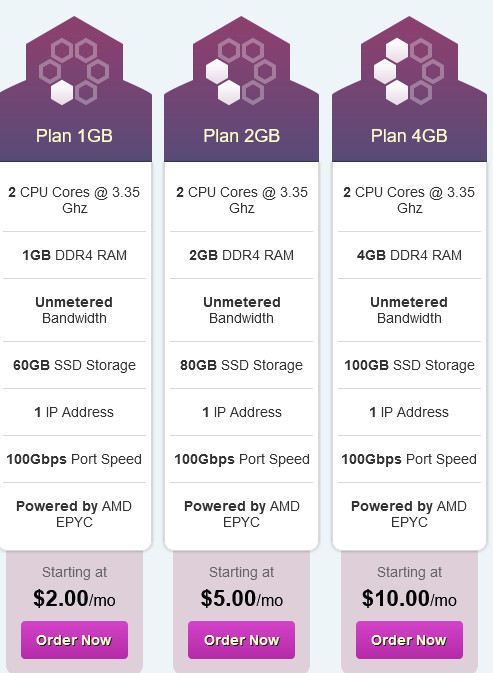Order the $5.00/mo Plan 2GB
493x673 pixels.
[x=241, y=640]
